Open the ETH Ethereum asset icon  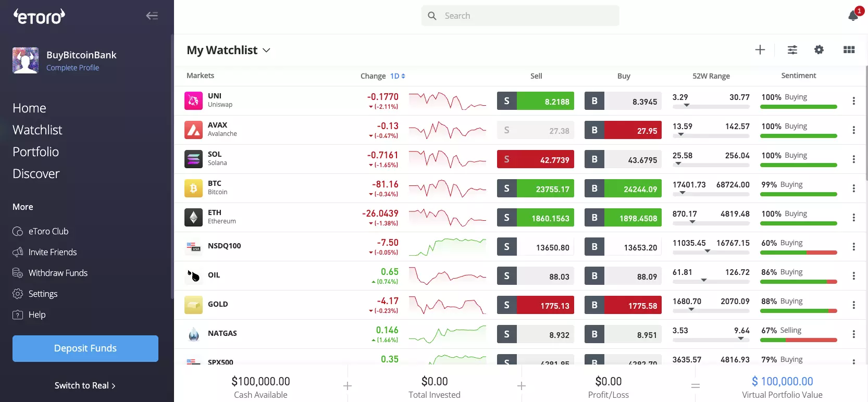tap(193, 217)
